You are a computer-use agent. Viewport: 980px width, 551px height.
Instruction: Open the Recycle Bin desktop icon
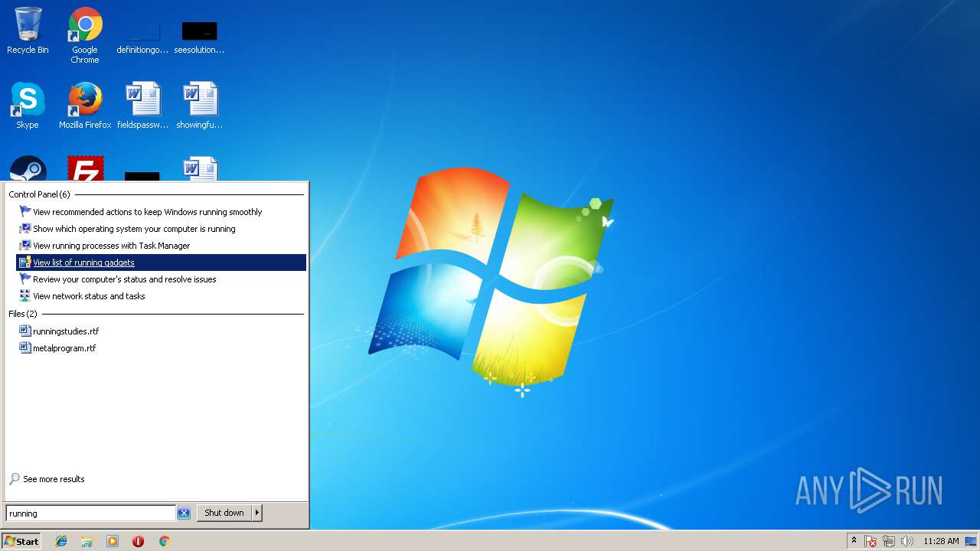pos(28,31)
